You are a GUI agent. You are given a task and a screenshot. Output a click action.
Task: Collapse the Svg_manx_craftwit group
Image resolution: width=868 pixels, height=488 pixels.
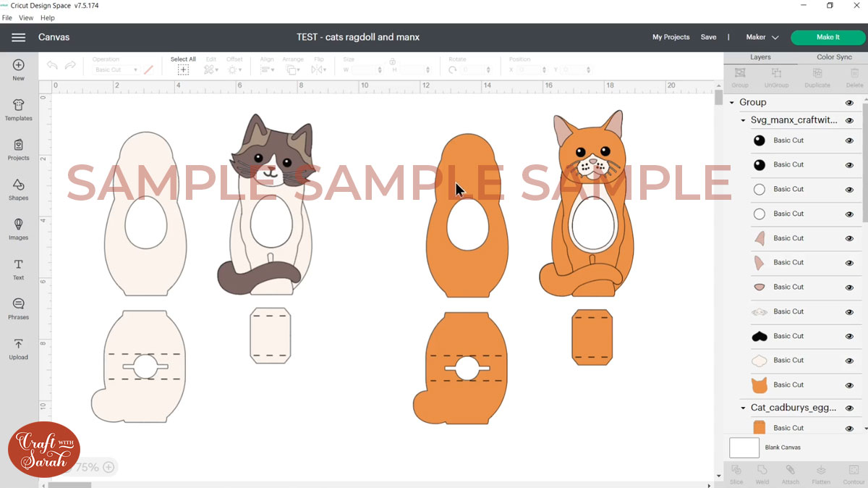(742, 119)
